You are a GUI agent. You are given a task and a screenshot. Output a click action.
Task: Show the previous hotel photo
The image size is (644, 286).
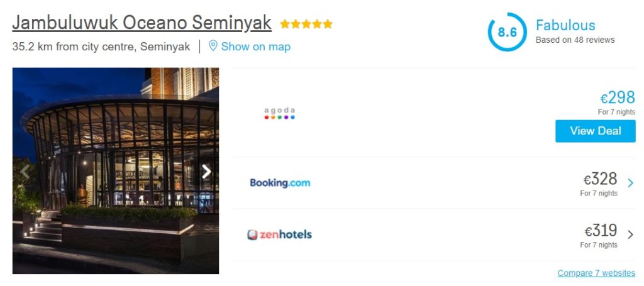click(x=25, y=171)
